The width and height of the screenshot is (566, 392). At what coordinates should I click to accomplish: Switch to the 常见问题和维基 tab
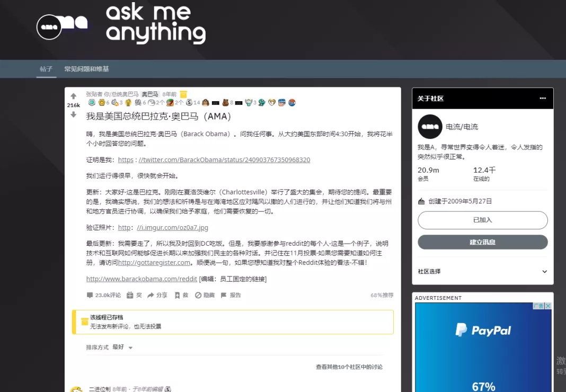(x=87, y=68)
